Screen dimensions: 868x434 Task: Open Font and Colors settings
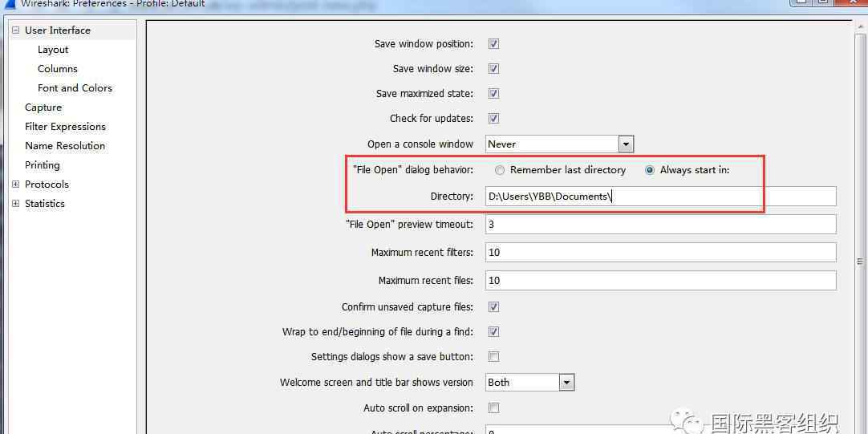tap(75, 88)
